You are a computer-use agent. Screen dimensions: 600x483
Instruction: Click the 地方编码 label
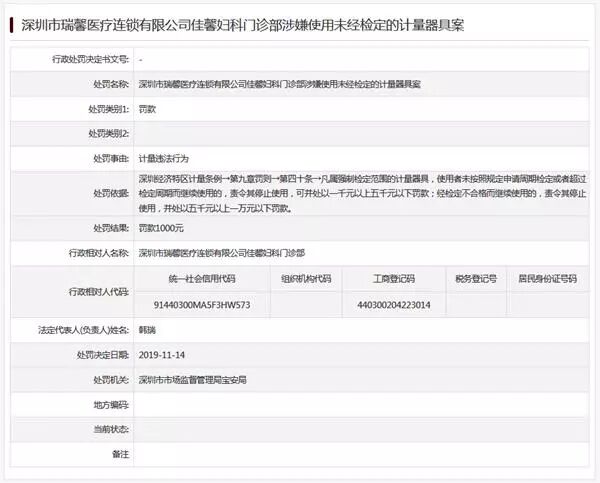(x=111, y=405)
